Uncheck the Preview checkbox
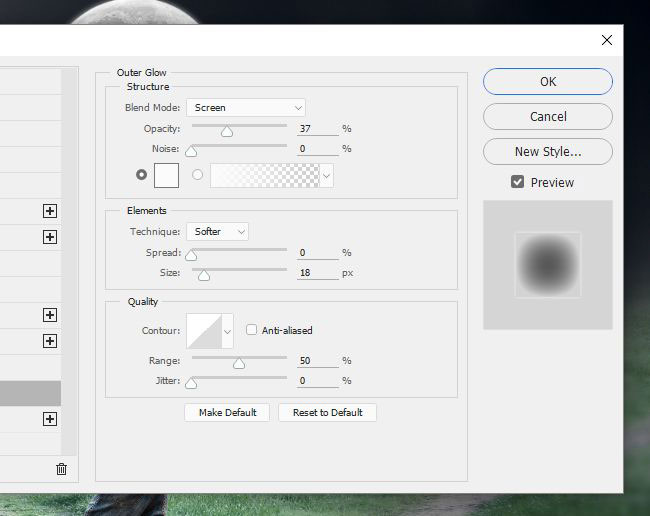 pos(517,182)
